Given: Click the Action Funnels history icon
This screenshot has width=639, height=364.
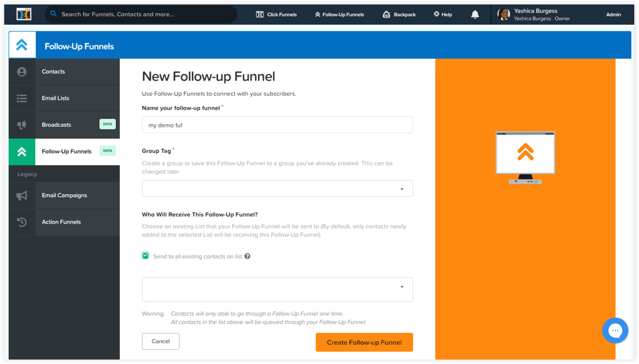Looking at the screenshot, I should point(22,222).
